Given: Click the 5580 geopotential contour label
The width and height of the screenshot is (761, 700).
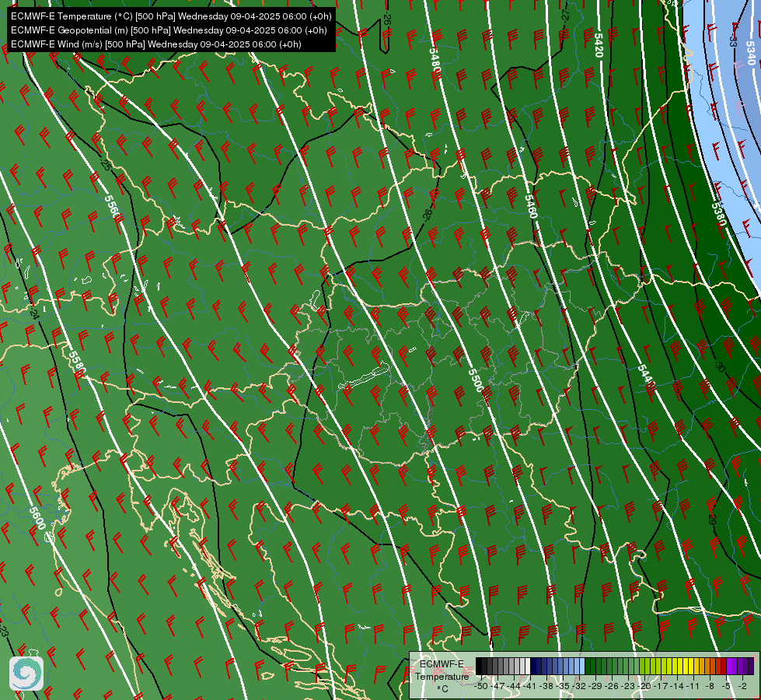Looking at the screenshot, I should click(x=77, y=364).
